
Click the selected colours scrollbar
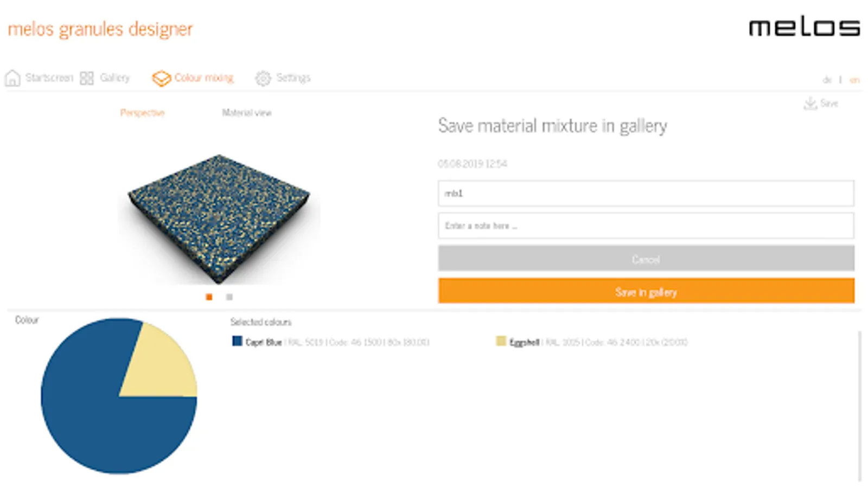860,406
